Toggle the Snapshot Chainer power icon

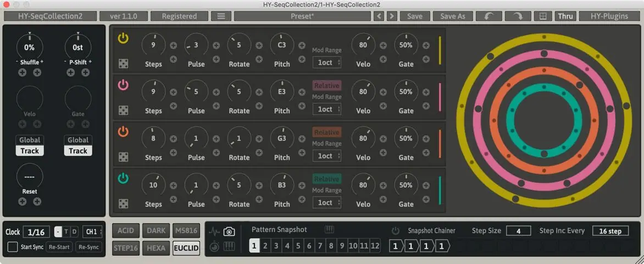pos(395,231)
